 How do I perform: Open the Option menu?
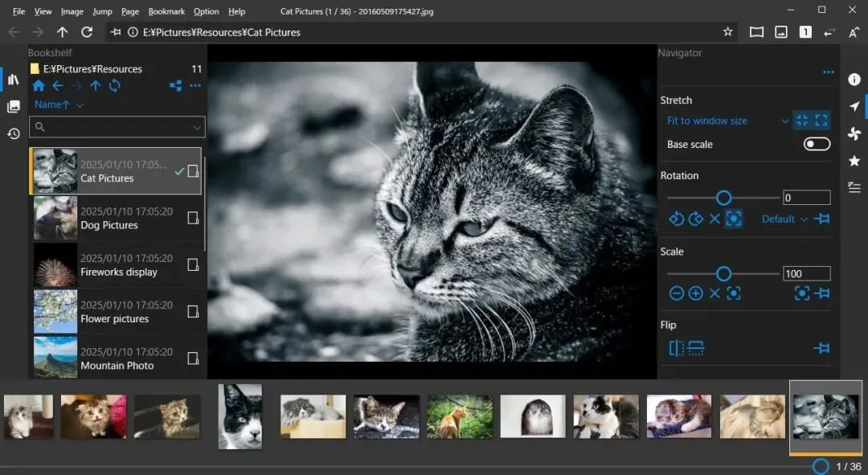pyautogui.click(x=206, y=11)
